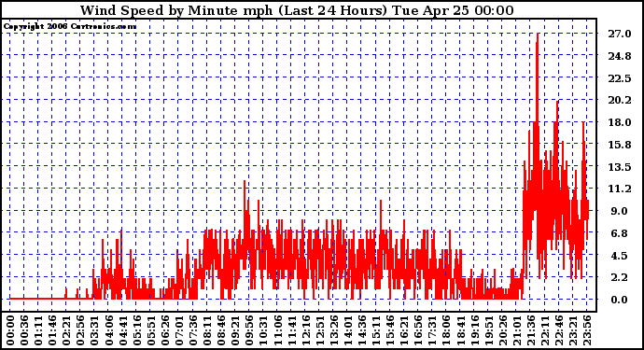Screen dimensions: 644x350
Task: Click the 01:46 x-axis time label
Action: (52, 330)
